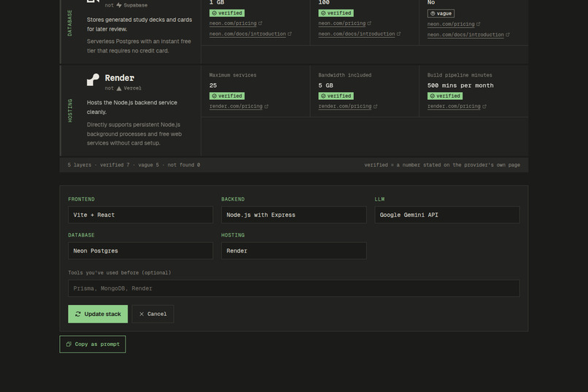The height and width of the screenshot is (392, 588).
Task: Select the Render heading text
Action: (119, 78)
